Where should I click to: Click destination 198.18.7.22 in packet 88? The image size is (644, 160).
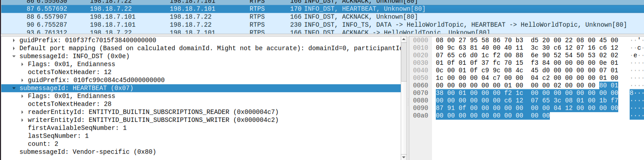[191, 17]
